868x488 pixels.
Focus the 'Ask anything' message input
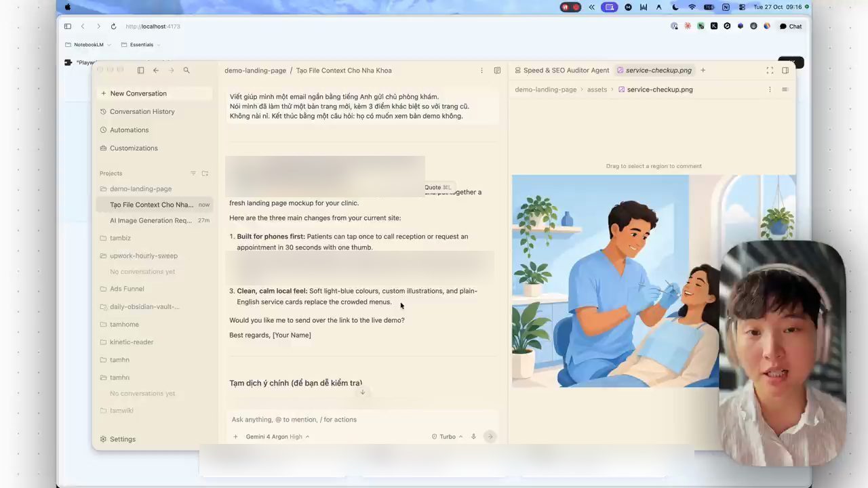click(362, 420)
